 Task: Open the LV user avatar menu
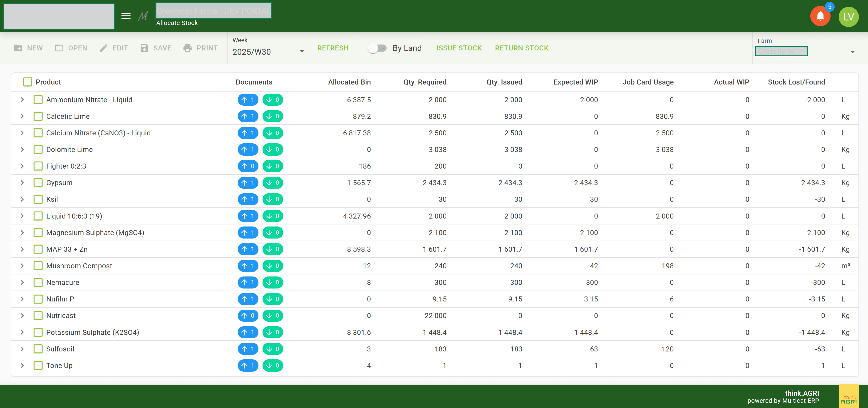[848, 17]
